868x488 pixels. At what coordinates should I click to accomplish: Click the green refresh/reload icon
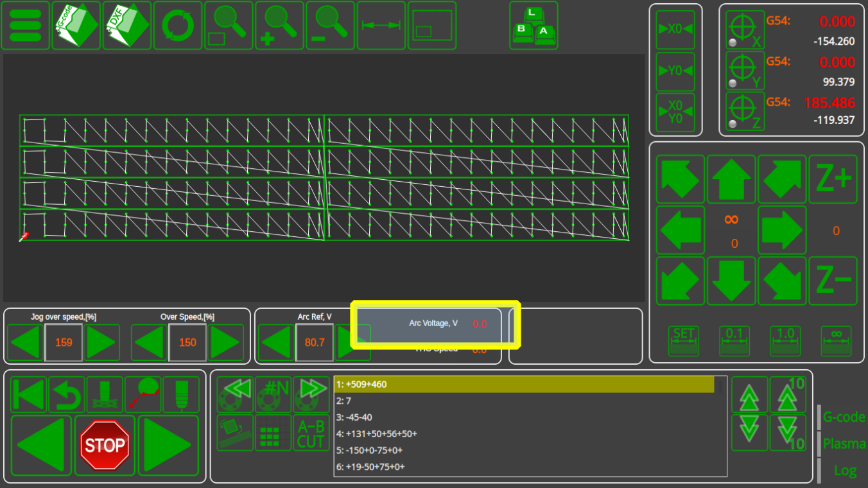(x=177, y=26)
